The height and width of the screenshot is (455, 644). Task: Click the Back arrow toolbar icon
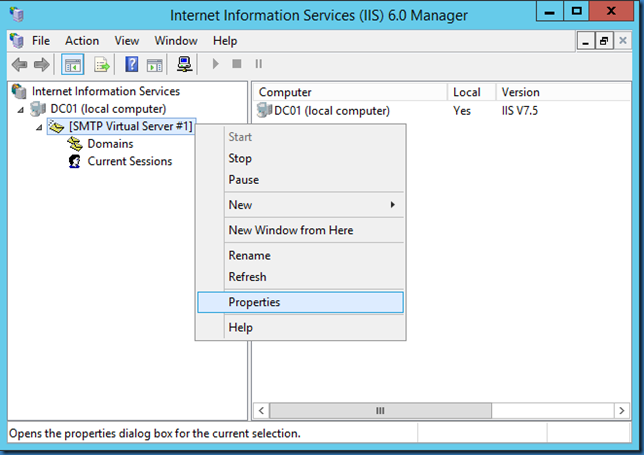pos(19,65)
